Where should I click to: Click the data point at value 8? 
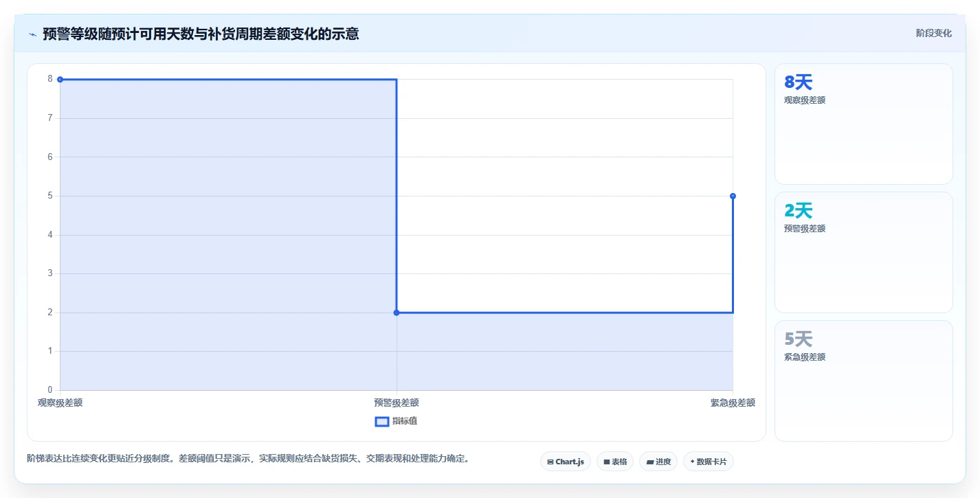60,80
